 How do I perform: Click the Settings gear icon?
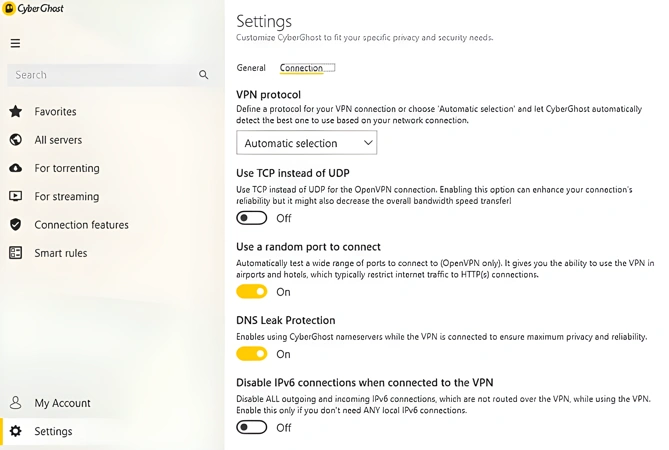tap(16, 431)
